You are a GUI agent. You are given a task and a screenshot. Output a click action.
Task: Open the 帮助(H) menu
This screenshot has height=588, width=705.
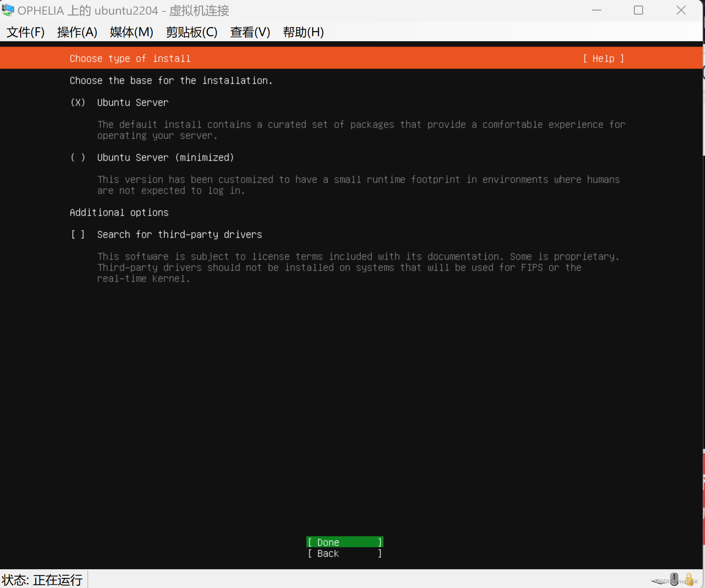coord(303,32)
